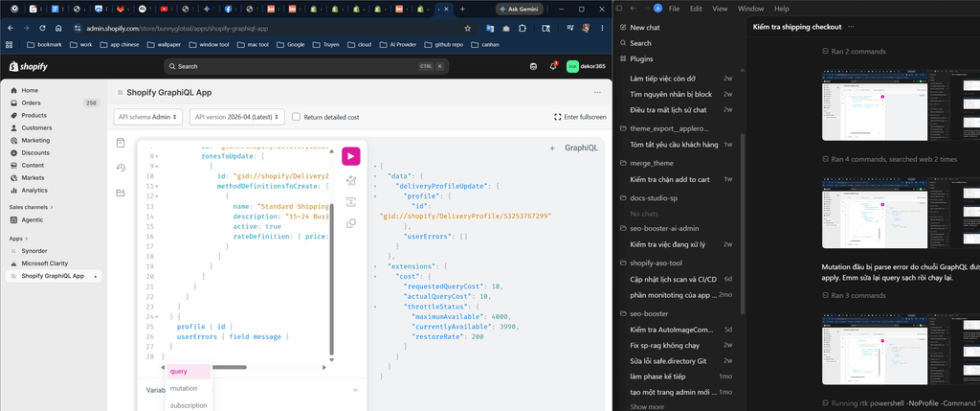This screenshot has width=980, height=411.
Task: Open the Google Translate extension icon
Action: [490, 28]
